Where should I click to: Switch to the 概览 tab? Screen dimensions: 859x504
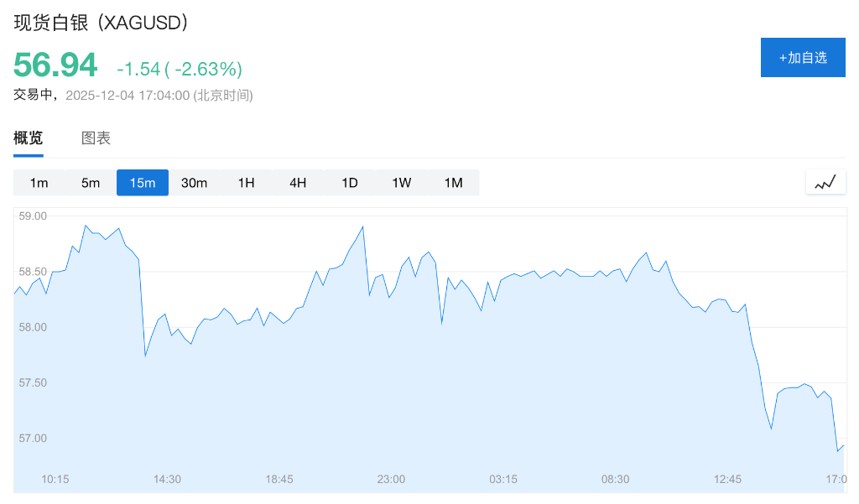click(x=29, y=138)
